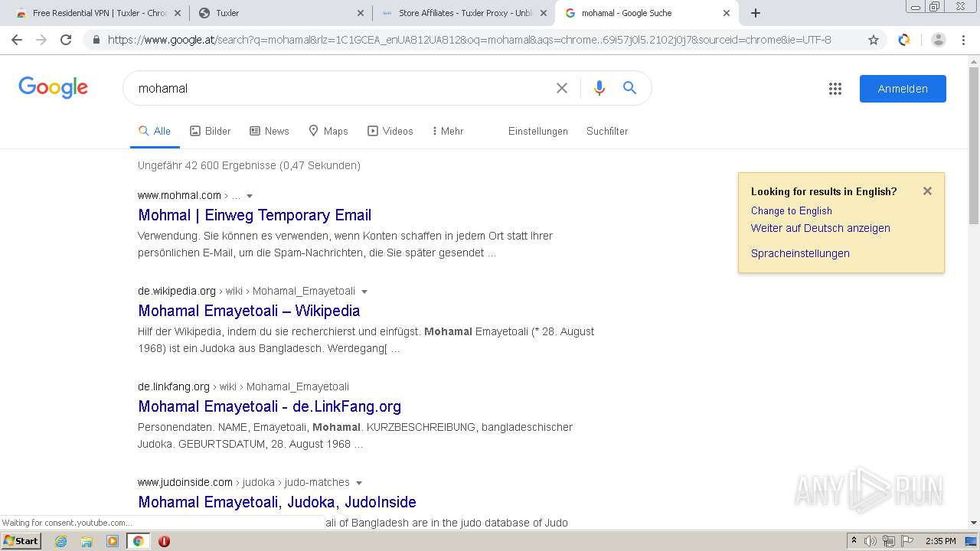Open Mohamal Emayetoali JudoInside result

[x=277, y=502]
